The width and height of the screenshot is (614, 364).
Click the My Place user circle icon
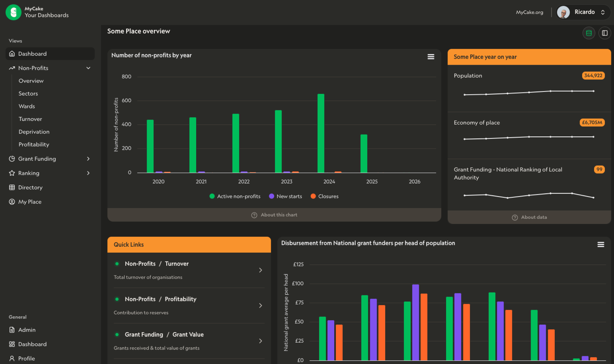[12, 202]
